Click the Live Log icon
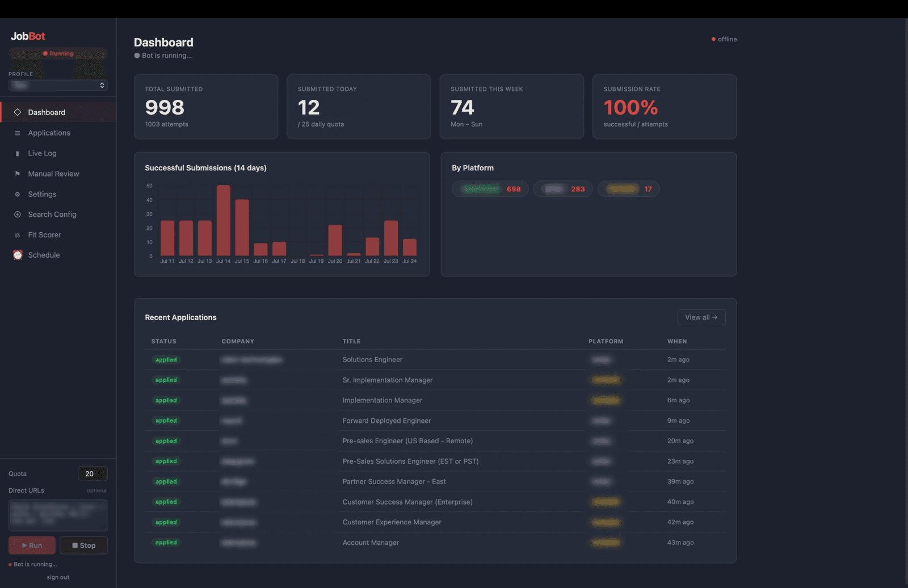This screenshot has height=588, width=908. click(17, 153)
